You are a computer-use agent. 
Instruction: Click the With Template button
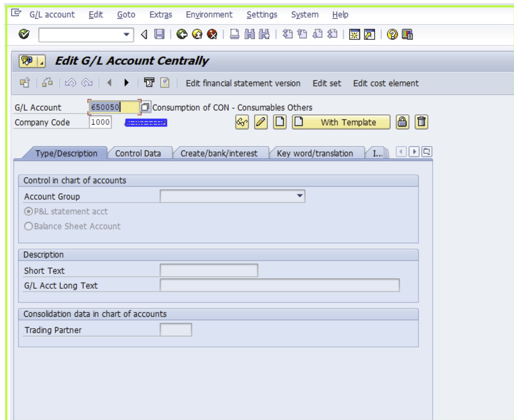(341, 122)
